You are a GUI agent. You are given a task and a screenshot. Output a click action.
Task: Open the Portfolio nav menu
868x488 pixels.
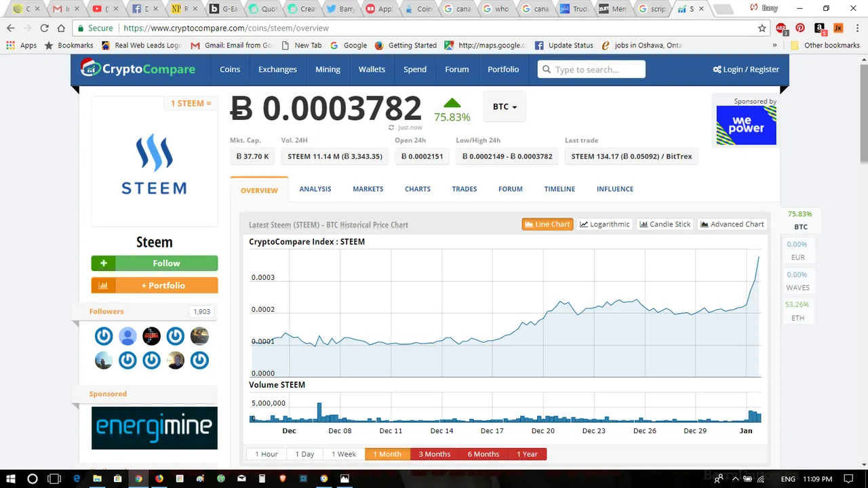coord(503,69)
